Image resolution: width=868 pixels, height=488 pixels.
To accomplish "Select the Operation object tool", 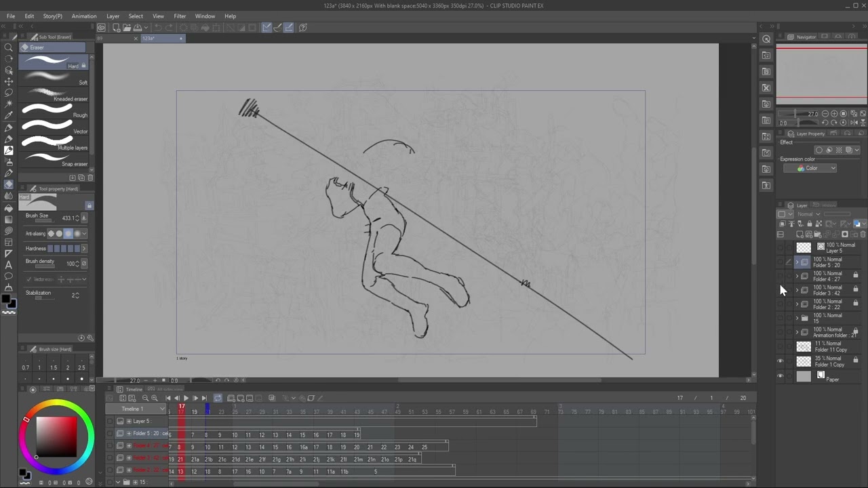I will pos(9,70).
